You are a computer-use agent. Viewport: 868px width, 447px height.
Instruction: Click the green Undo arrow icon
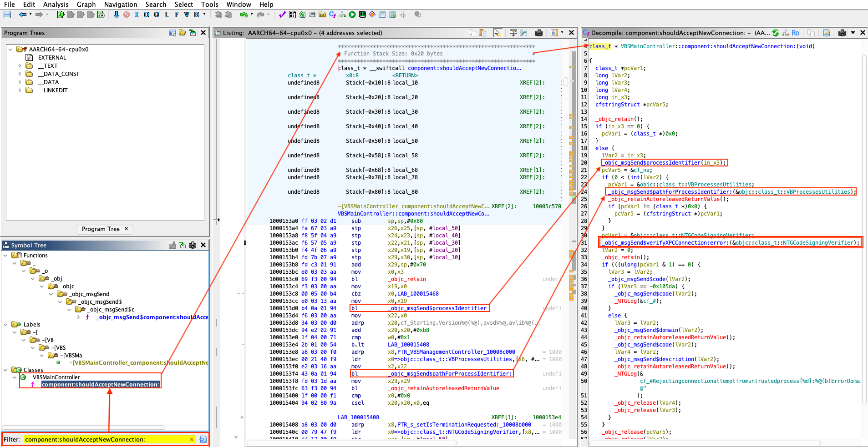pos(244,15)
